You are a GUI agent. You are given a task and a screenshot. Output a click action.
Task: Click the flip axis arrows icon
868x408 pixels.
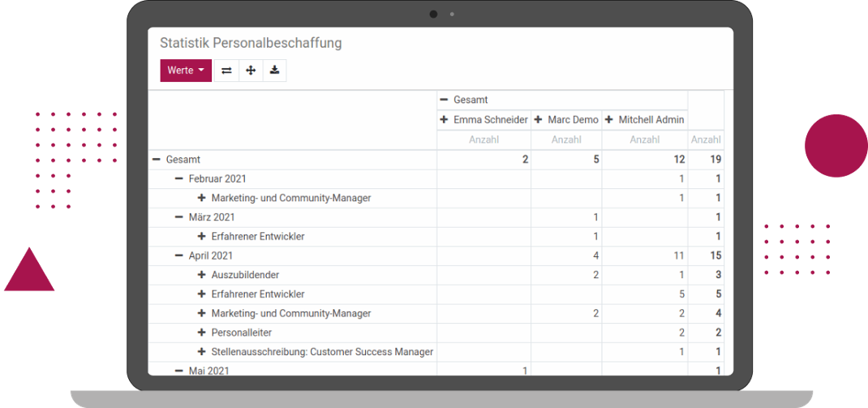coord(226,71)
